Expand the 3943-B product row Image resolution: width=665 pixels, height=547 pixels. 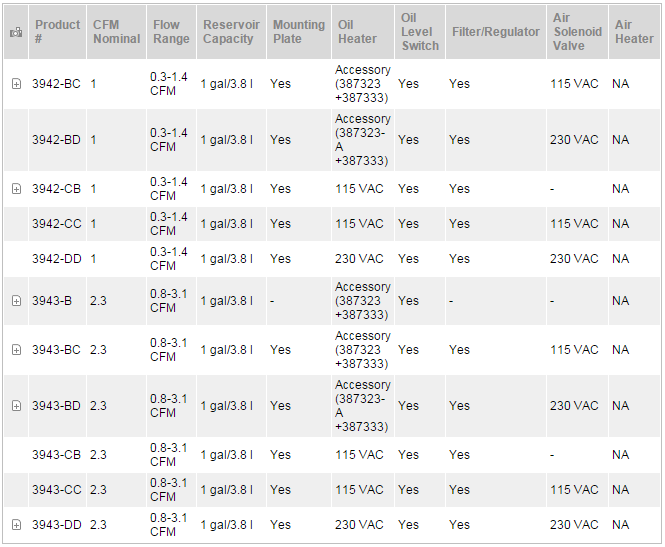(x=16, y=301)
